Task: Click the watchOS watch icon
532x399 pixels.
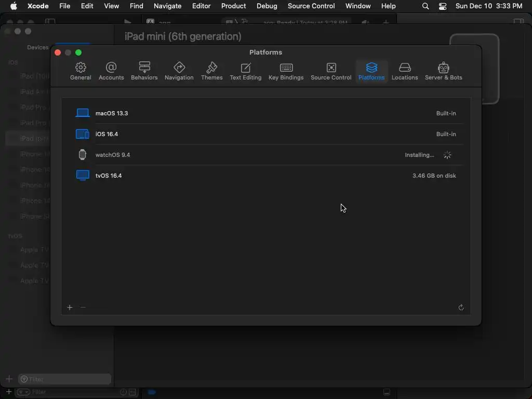Action: (83, 155)
